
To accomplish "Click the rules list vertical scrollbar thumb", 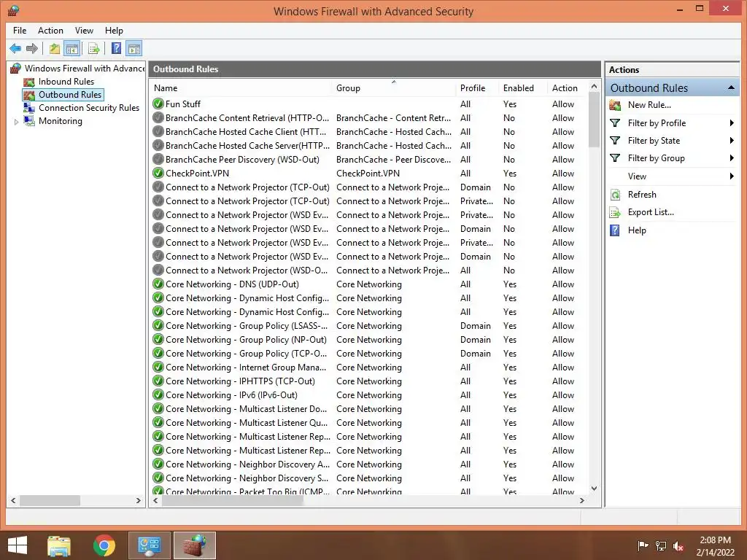I will [594, 120].
